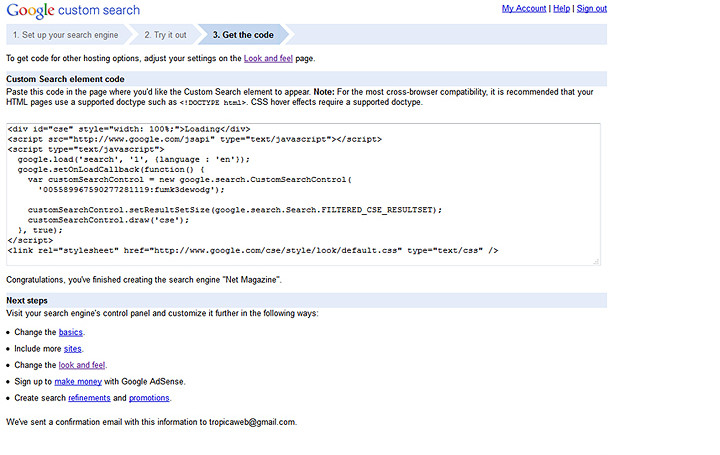The height and width of the screenshot is (455, 720).
Task: Open the Look and feel page link in intro
Action: click(268, 58)
